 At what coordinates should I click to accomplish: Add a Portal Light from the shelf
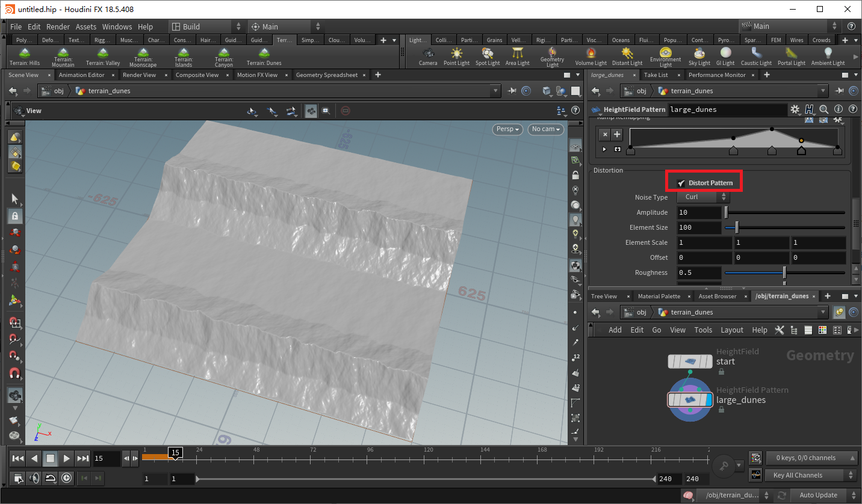click(791, 57)
